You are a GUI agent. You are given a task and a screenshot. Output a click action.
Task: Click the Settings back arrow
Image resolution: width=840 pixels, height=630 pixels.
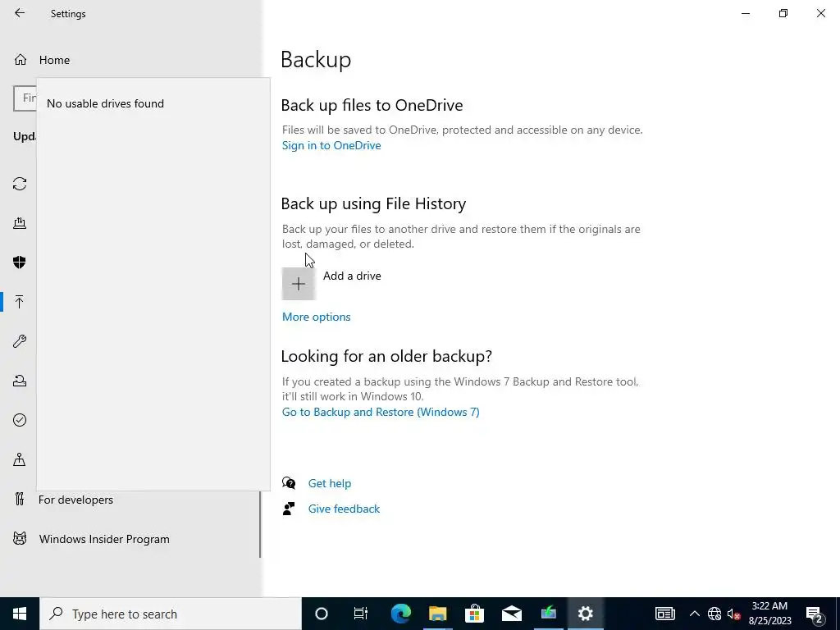20,13
